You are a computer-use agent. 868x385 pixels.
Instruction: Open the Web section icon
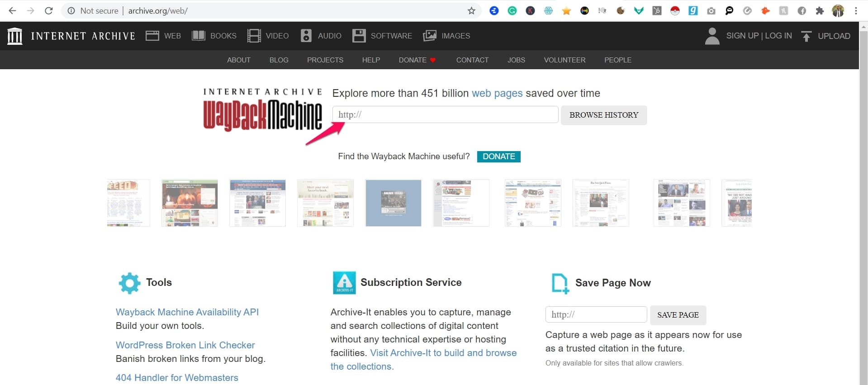click(152, 36)
